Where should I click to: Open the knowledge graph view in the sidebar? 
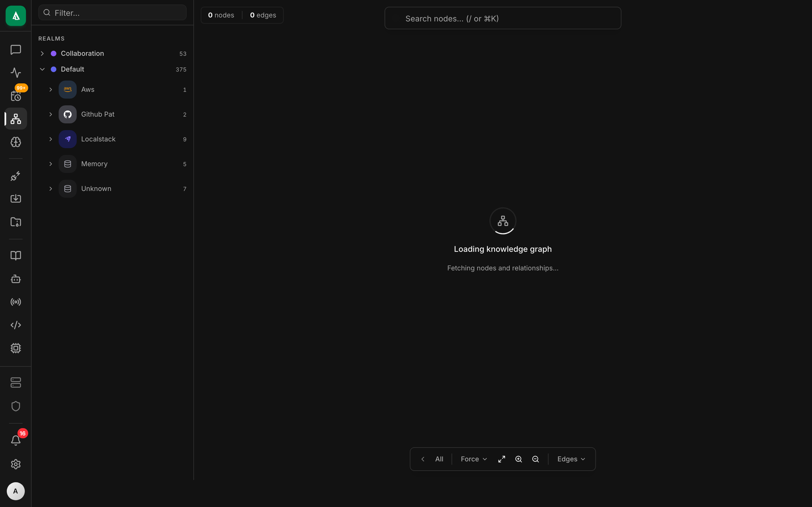[16, 118]
